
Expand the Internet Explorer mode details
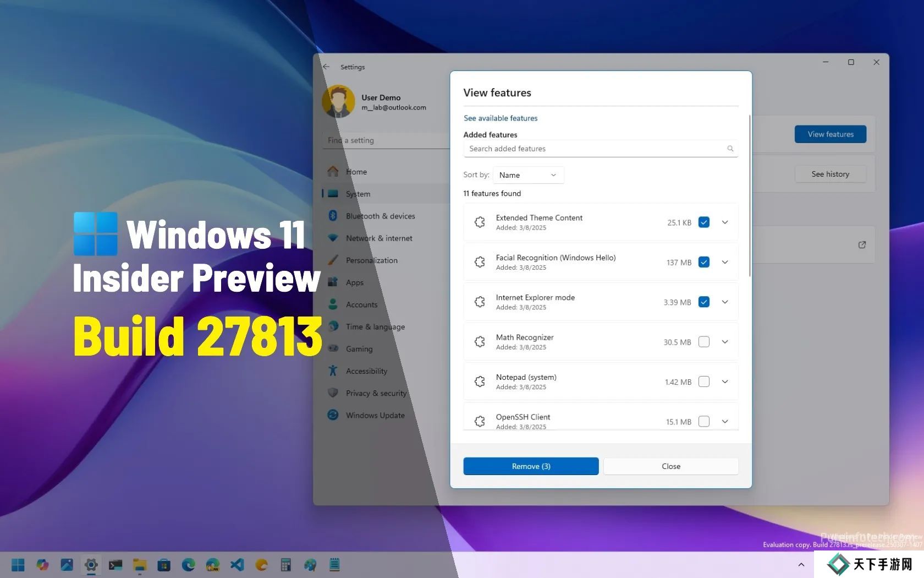725,302
